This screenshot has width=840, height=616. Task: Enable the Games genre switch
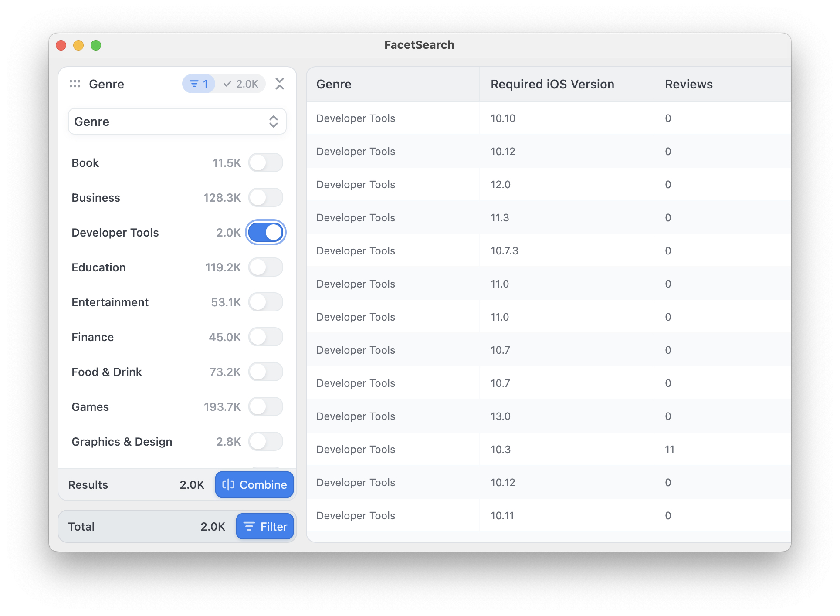tap(266, 407)
